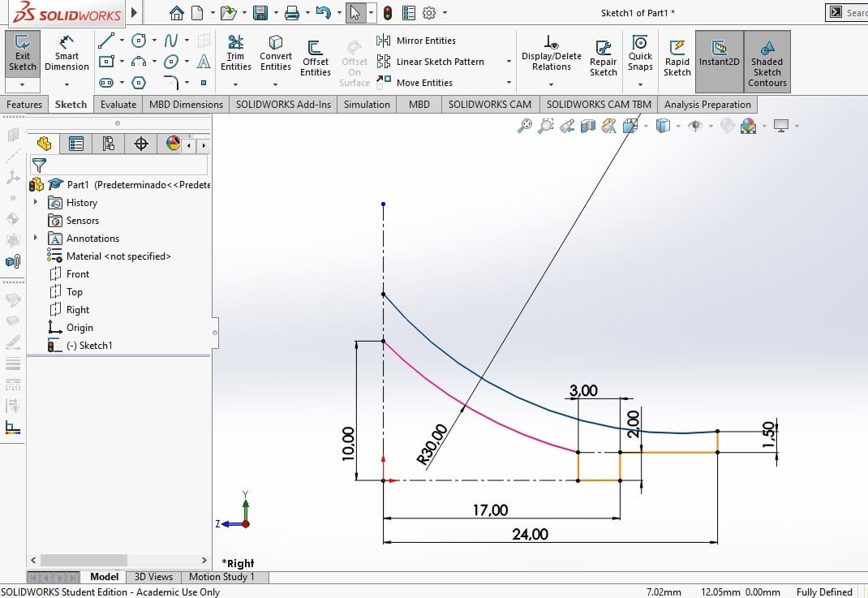
Task: Open Display/Delete Relations
Action: [x=552, y=54]
